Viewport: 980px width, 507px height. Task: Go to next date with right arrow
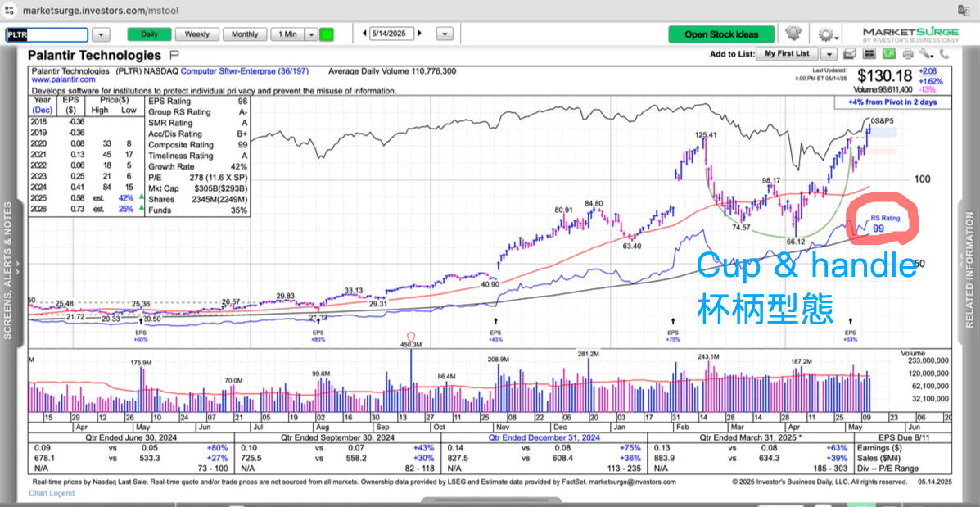point(419,34)
